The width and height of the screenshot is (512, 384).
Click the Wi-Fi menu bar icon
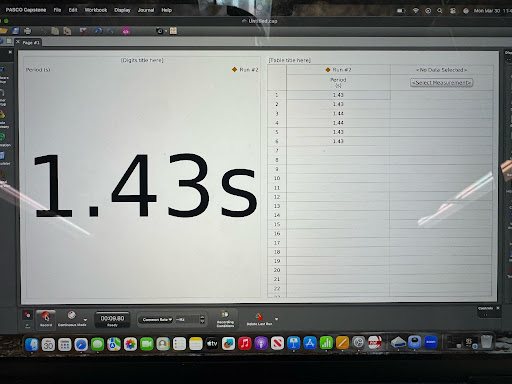pos(415,11)
